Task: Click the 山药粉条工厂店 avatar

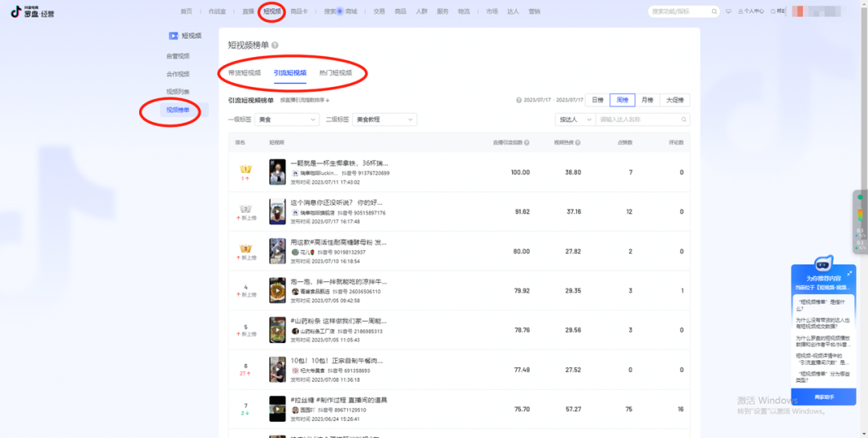Action: click(295, 331)
